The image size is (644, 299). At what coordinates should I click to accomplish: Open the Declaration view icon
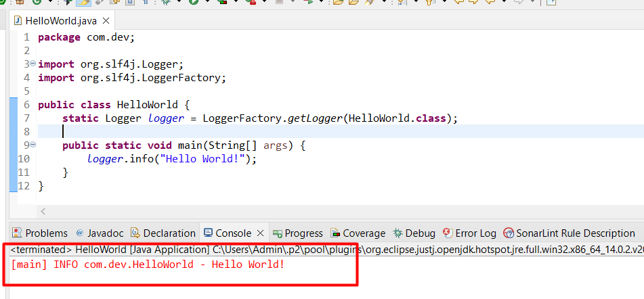(135, 233)
